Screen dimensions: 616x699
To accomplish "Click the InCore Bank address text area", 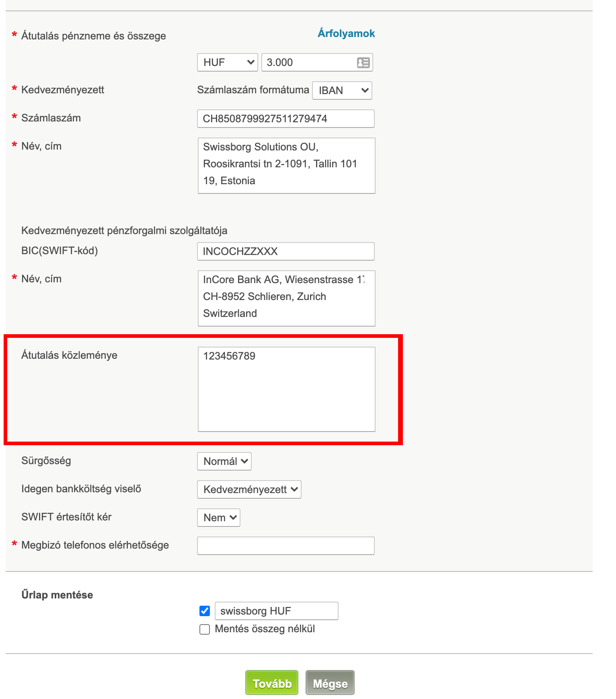I will tap(286, 298).
